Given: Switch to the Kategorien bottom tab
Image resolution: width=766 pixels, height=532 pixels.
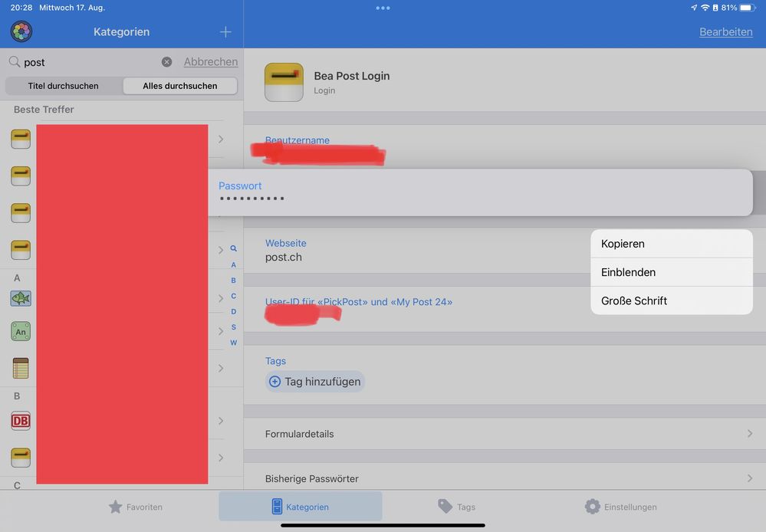Looking at the screenshot, I should tap(301, 507).
